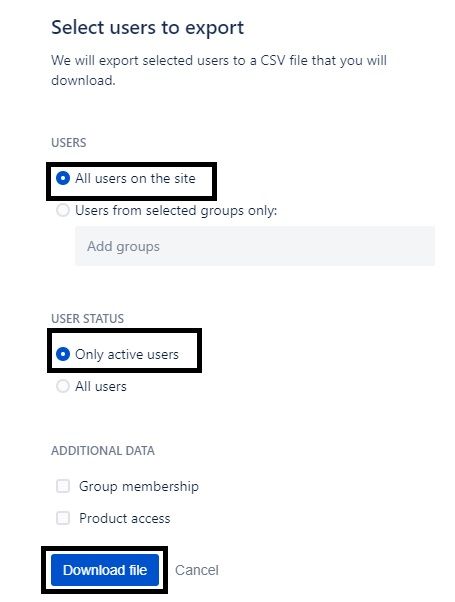
Task: Click the 'Group membership' label text
Action: [139, 486]
